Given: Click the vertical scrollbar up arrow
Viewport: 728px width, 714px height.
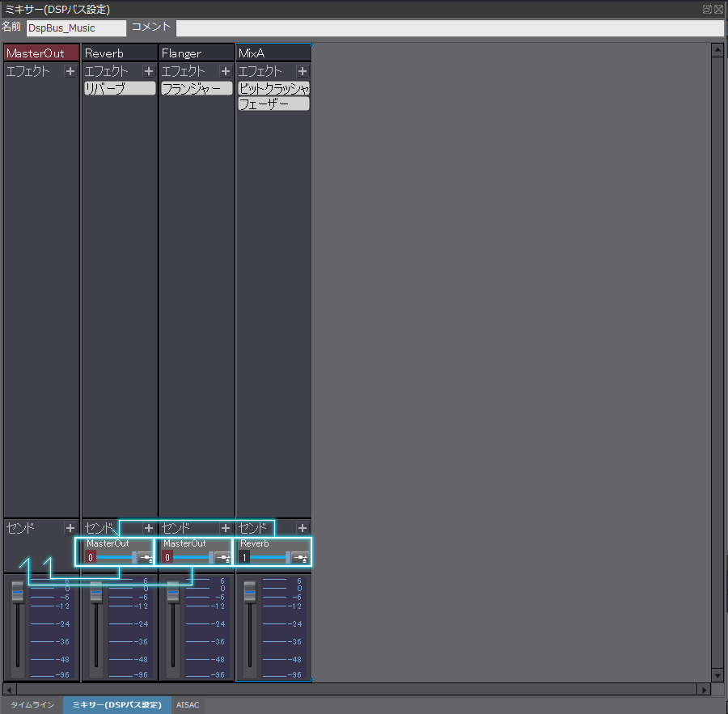Looking at the screenshot, I should pyautogui.click(x=717, y=49).
